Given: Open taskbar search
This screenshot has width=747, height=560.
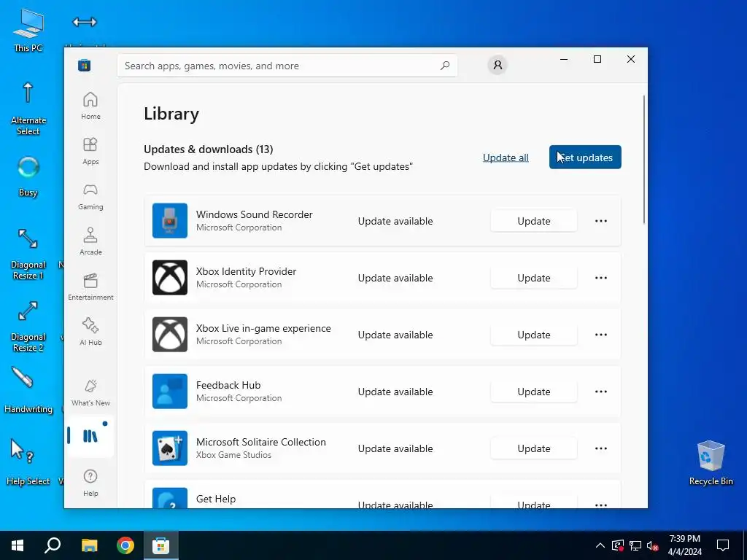Looking at the screenshot, I should click(53, 545).
